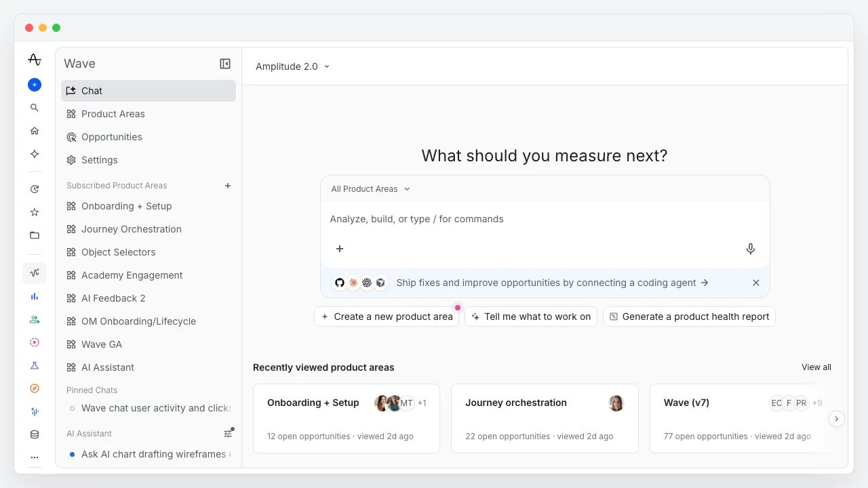Viewport: 868px width, 488px height.
Task: Dismiss the coding agent banner
Action: pos(756,283)
